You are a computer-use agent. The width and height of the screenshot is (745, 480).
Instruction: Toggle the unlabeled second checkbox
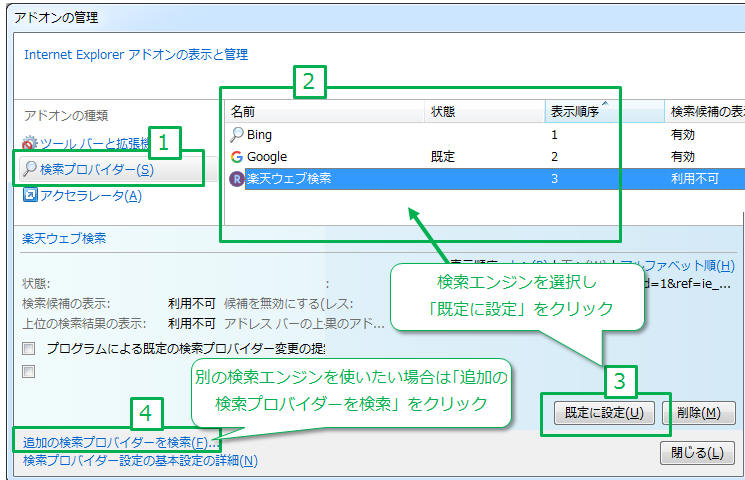point(29,371)
